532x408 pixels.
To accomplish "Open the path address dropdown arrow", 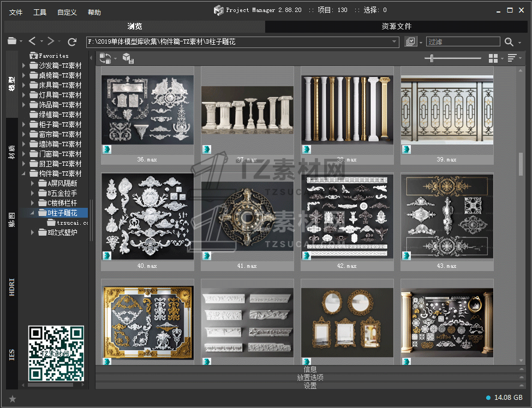I will coord(394,42).
